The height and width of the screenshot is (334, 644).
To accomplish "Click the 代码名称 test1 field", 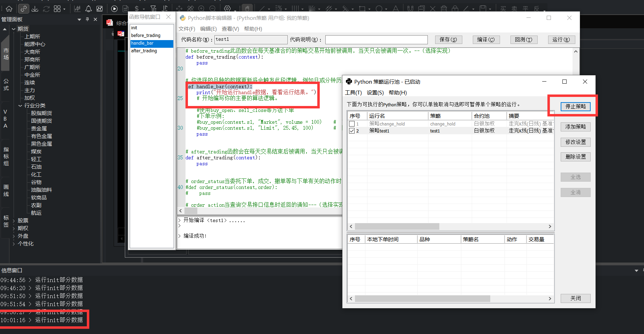I will 251,40.
